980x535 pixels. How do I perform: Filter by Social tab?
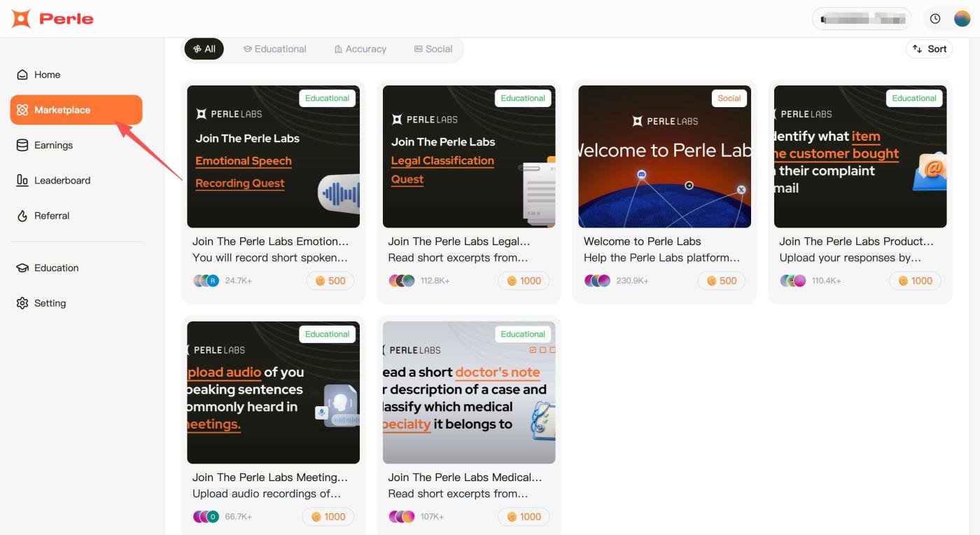coord(433,49)
